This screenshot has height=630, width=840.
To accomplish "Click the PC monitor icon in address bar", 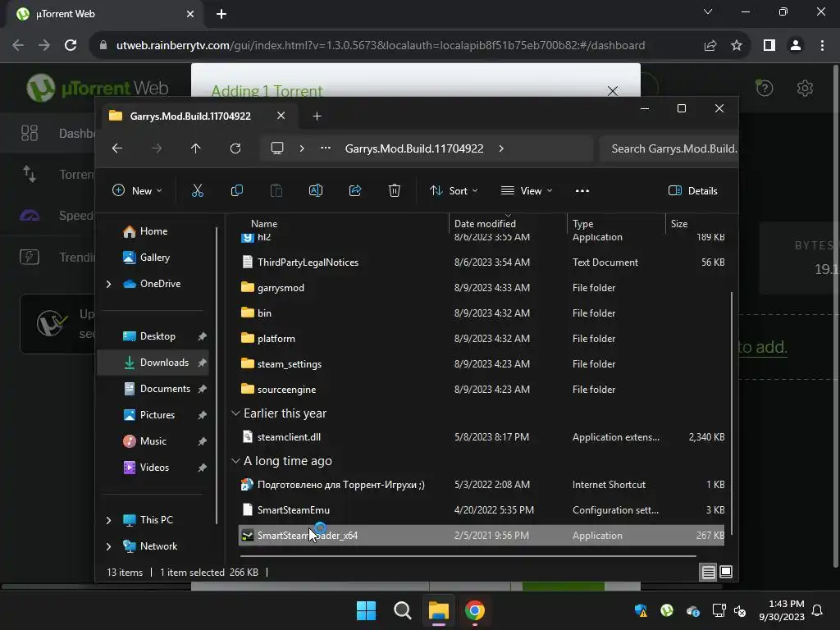I will [x=277, y=148].
